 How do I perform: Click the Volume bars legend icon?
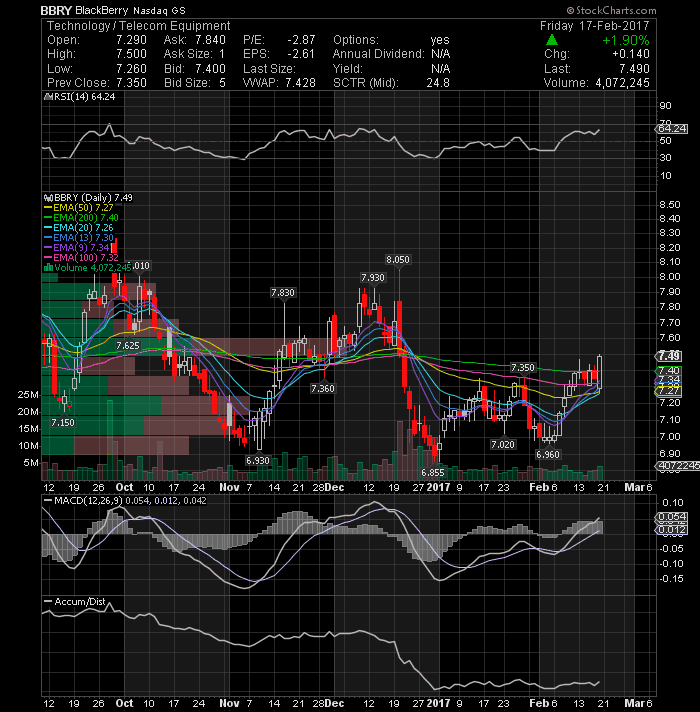(48, 267)
